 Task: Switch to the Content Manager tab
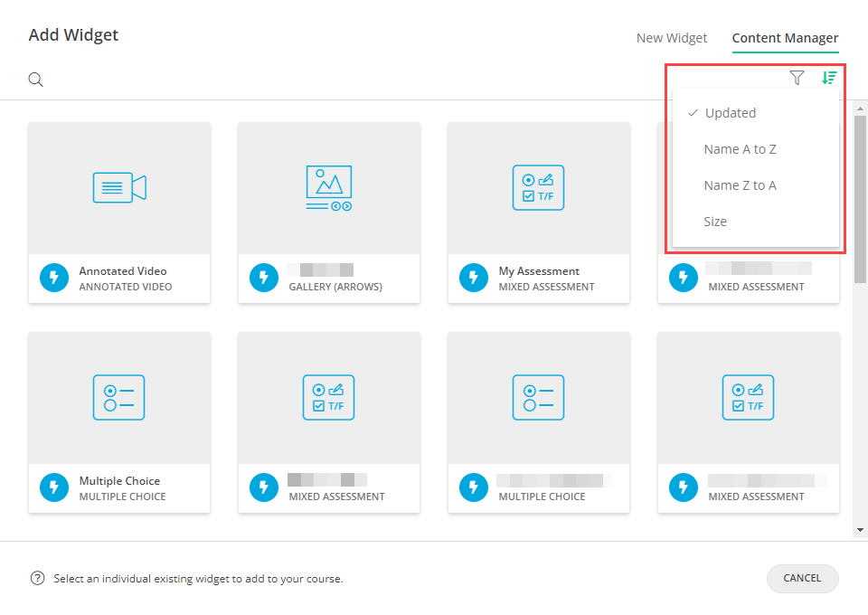pos(785,38)
